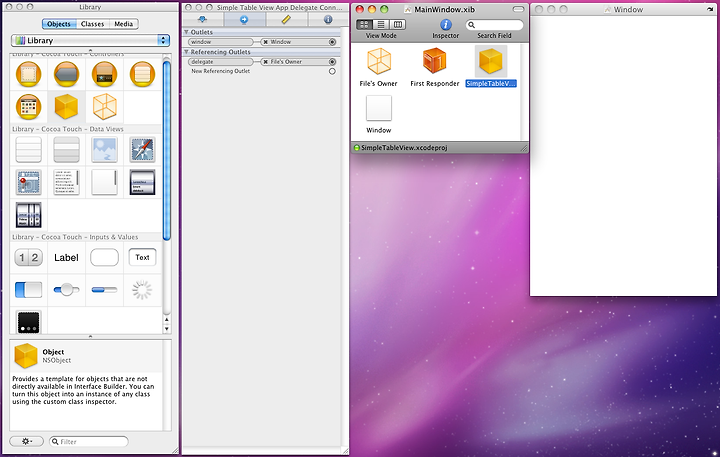Viewport: 720px width, 457px height.
Task: Open the Library group dropdown
Action: 90,40
